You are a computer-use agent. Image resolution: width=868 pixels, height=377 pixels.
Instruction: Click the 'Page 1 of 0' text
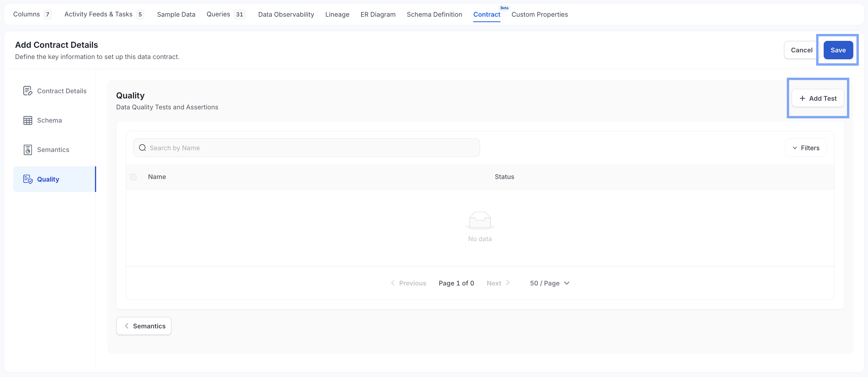[456, 283]
